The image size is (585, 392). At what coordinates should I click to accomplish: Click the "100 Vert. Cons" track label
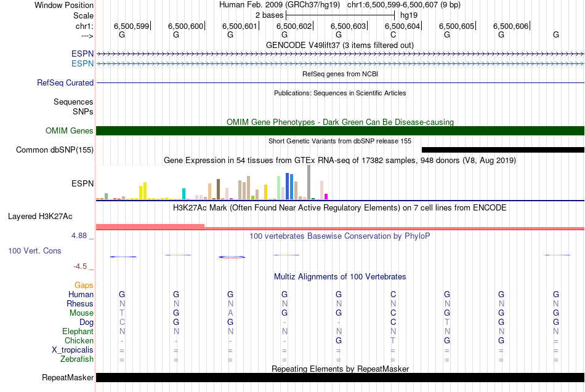click(x=34, y=250)
